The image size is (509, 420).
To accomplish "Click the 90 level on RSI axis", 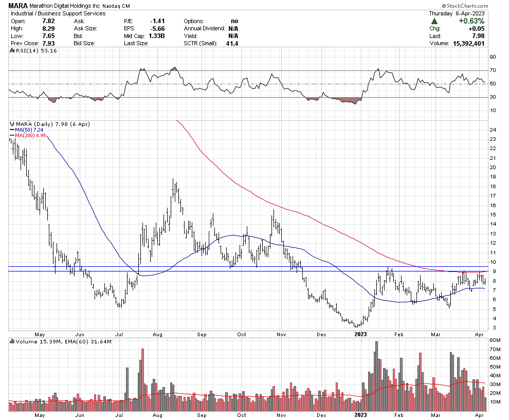I will pyautogui.click(x=493, y=57).
